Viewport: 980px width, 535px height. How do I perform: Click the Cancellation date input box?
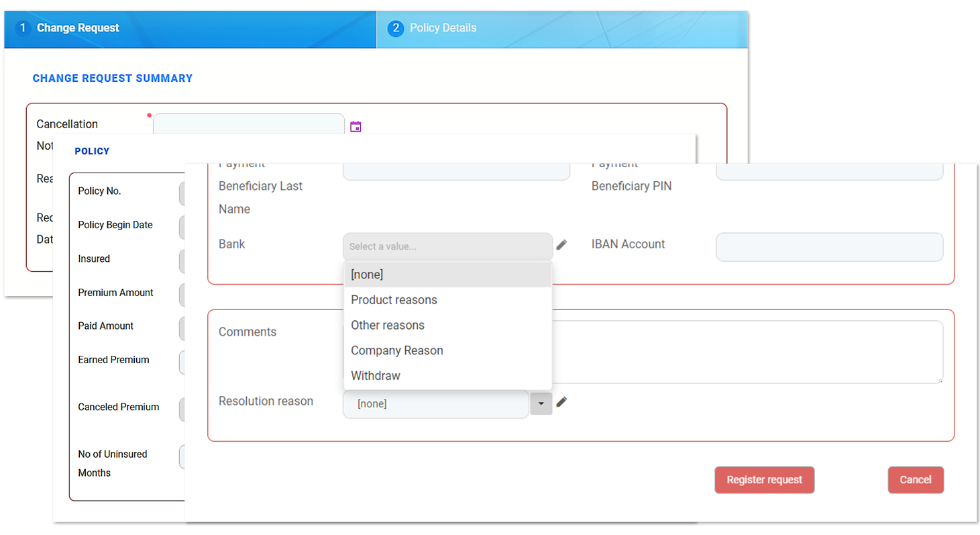point(248,124)
